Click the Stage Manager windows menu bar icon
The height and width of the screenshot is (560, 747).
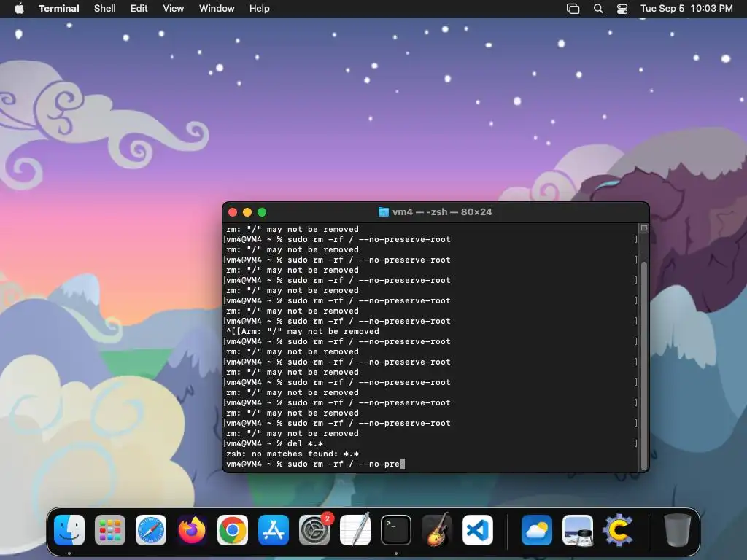[573, 9]
